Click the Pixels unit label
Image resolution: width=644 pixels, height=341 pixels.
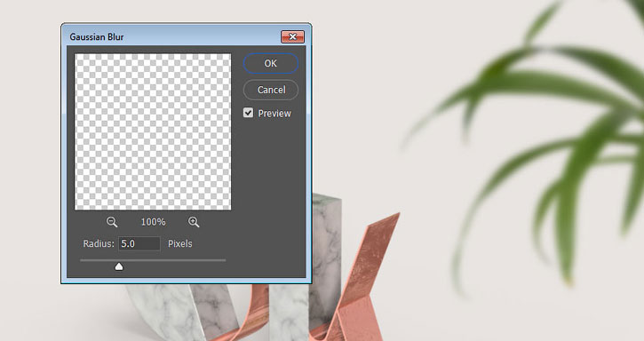pyautogui.click(x=180, y=243)
